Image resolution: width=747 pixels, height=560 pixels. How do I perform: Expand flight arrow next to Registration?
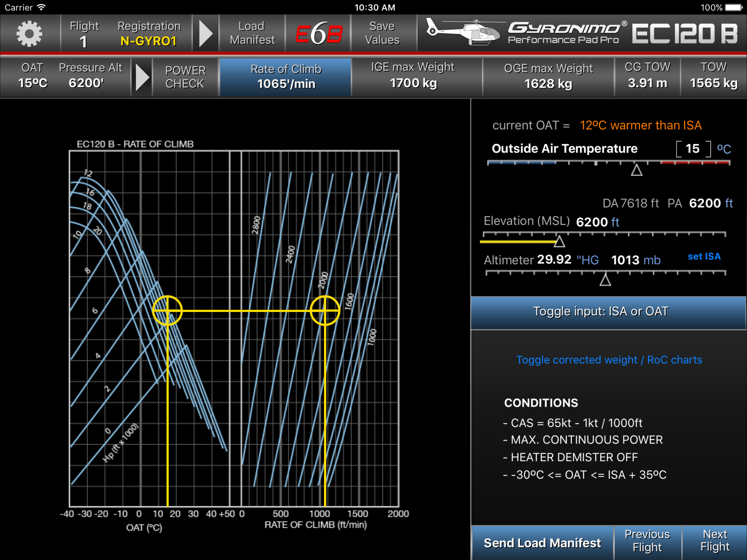pyautogui.click(x=206, y=33)
